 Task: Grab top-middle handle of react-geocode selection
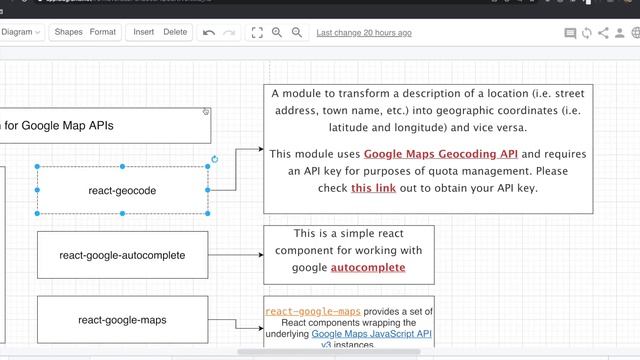tap(122, 167)
